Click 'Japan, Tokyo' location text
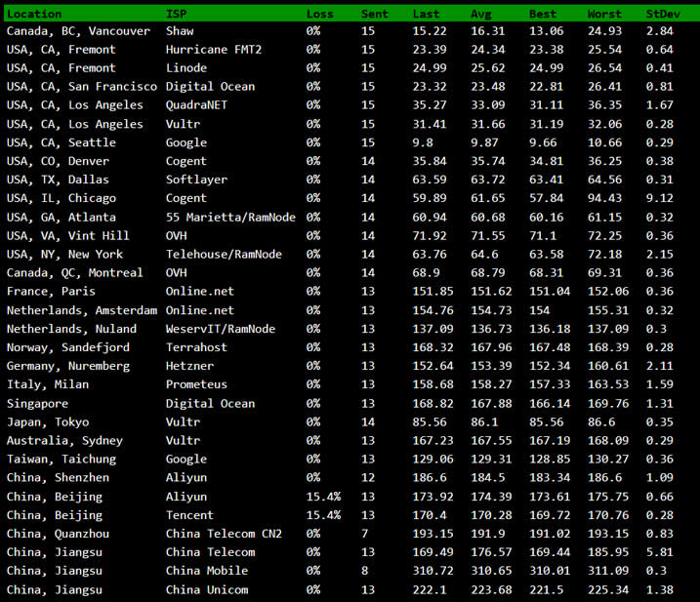Image resolution: width=700 pixels, height=602 pixels. click(x=48, y=422)
